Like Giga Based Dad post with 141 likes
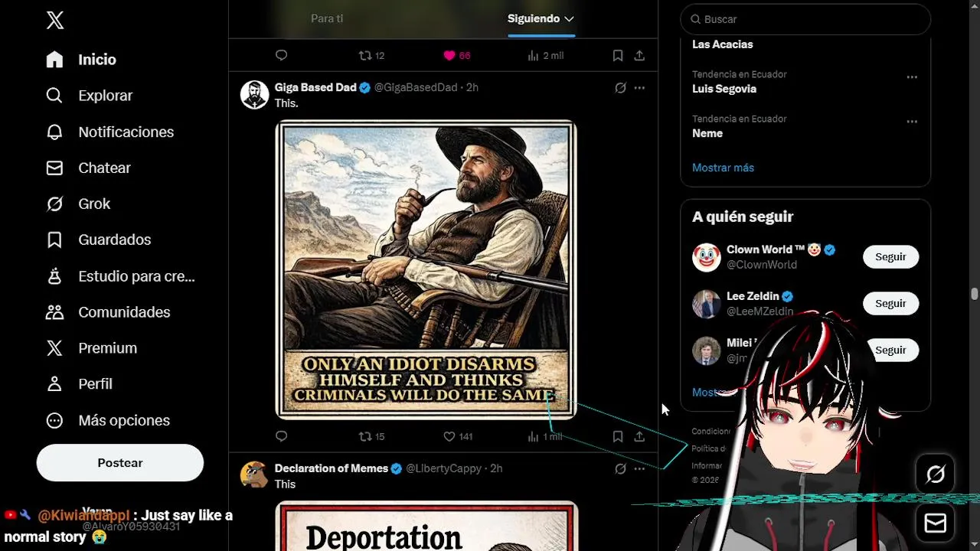Viewport: 980px width, 551px height. 458,436
